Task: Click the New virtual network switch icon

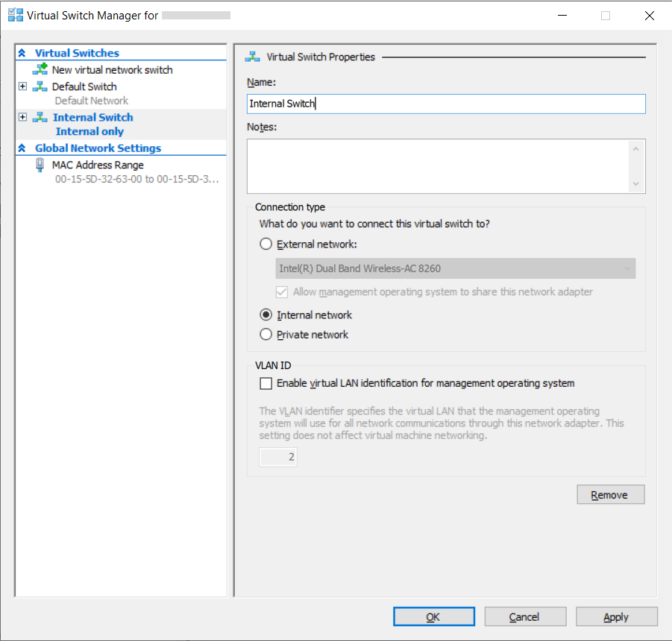Action: [40, 69]
